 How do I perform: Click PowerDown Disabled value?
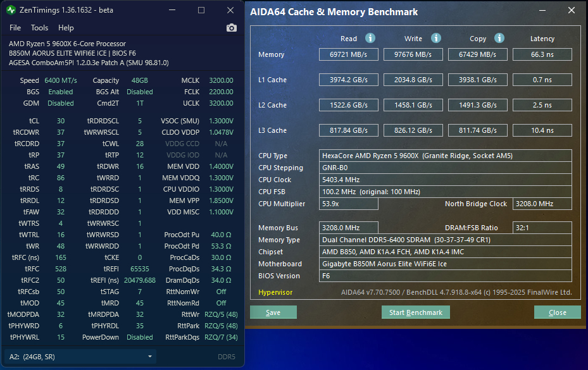tap(139, 337)
